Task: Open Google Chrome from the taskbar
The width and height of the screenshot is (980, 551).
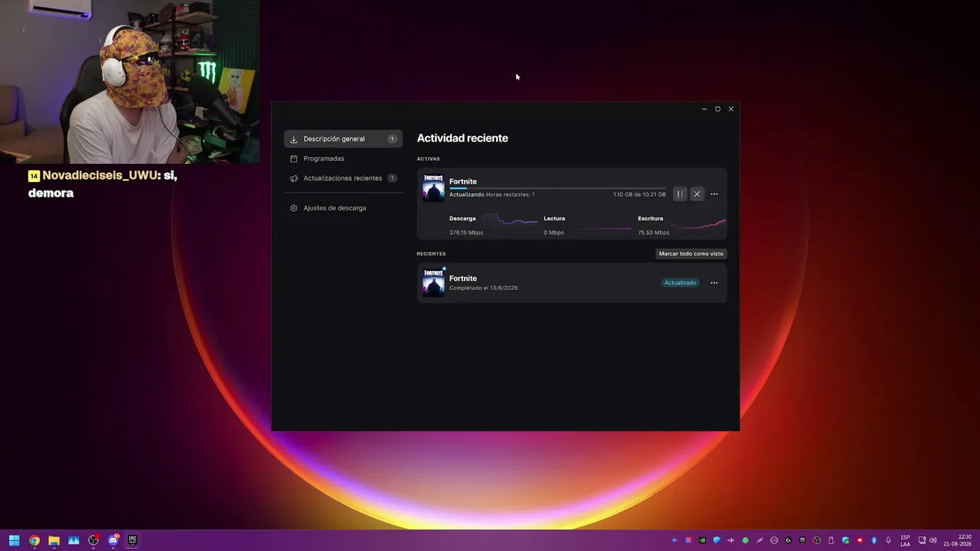Action: pos(34,540)
